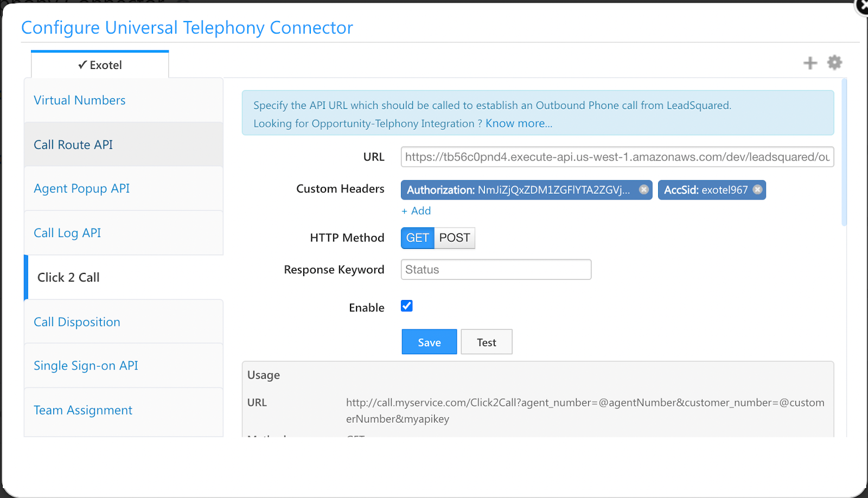Viewport: 868px width, 498px height.
Task: Select the GET HTTP method
Action: (418, 238)
